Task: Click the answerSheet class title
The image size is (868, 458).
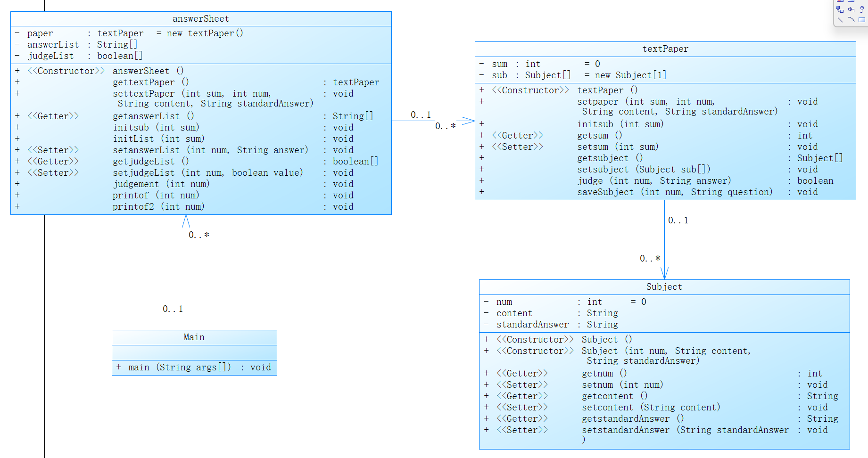Action: (x=201, y=19)
